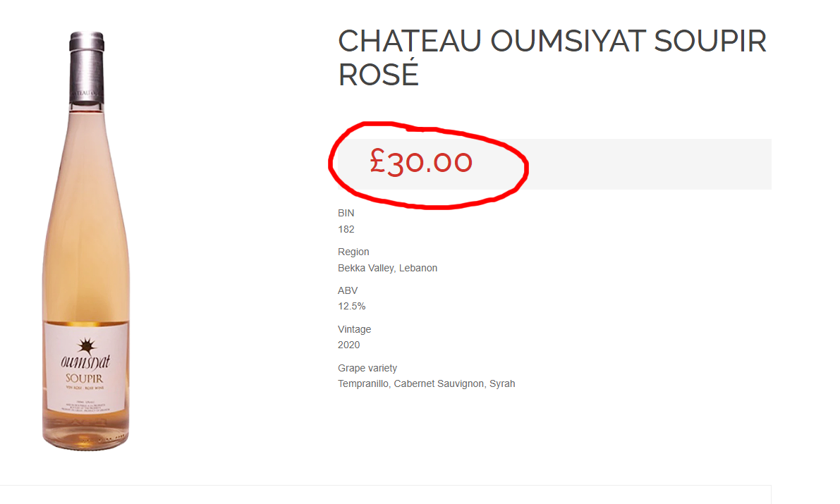Click the 'oumsiyat' brand name on the bottle
Image resolution: width=840 pixels, height=504 pixels.
(85, 364)
